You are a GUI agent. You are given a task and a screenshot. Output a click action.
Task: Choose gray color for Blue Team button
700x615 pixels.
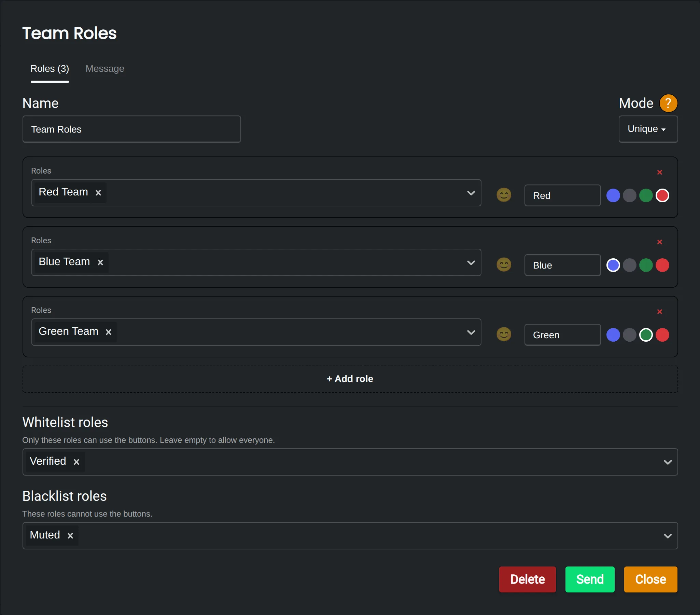tap(629, 265)
